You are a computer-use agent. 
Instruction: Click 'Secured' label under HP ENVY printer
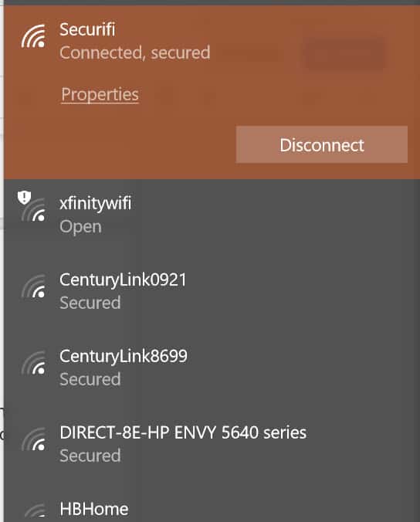90,456
